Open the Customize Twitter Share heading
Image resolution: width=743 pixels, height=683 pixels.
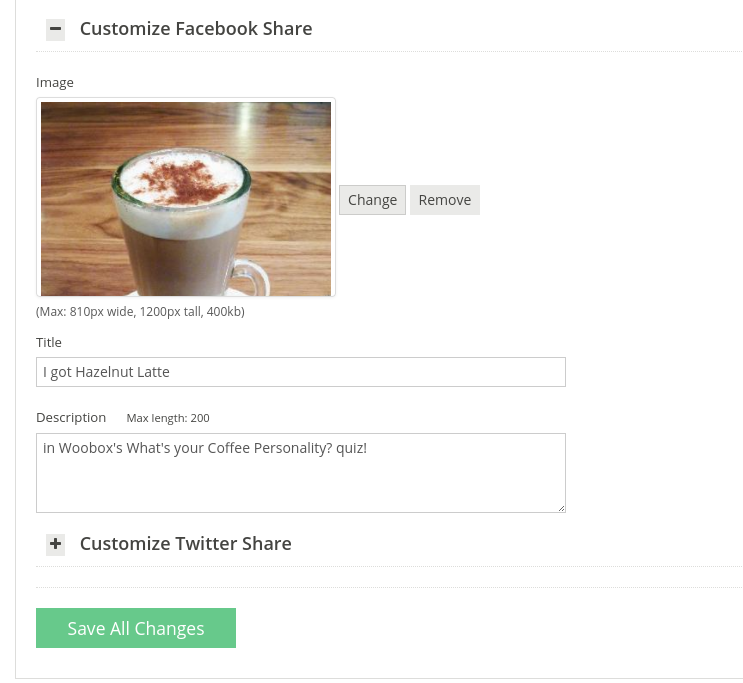coord(185,544)
